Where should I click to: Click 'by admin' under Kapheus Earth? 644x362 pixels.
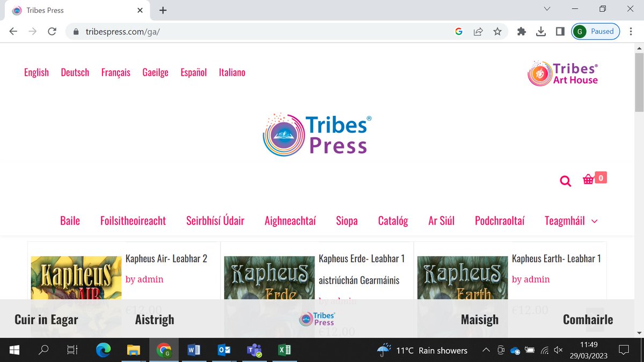click(x=531, y=279)
